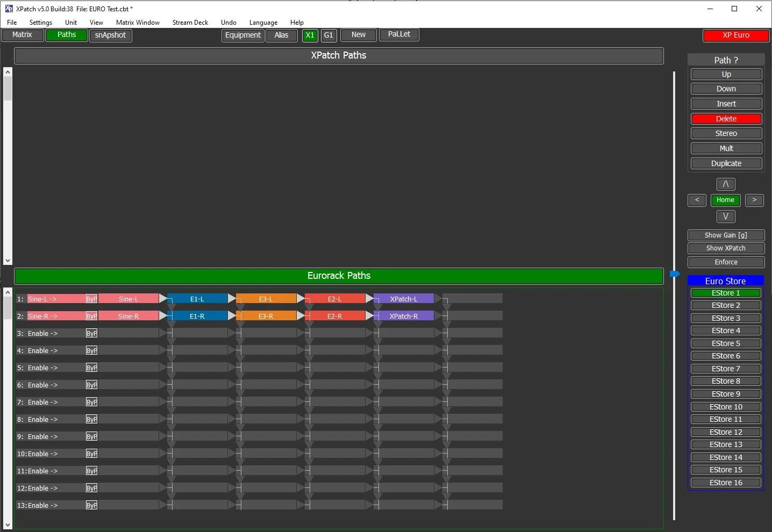Select the XPatch-R destination block
This screenshot has width=772, height=532.
coord(404,316)
